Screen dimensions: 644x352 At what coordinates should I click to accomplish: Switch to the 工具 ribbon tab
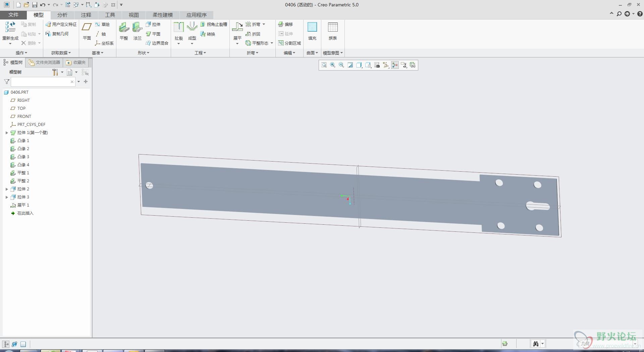[x=110, y=15]
